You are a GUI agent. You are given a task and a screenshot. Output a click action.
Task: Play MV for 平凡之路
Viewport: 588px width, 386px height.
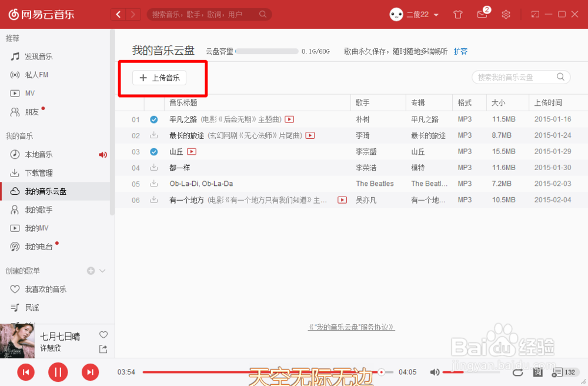[289, 119]
